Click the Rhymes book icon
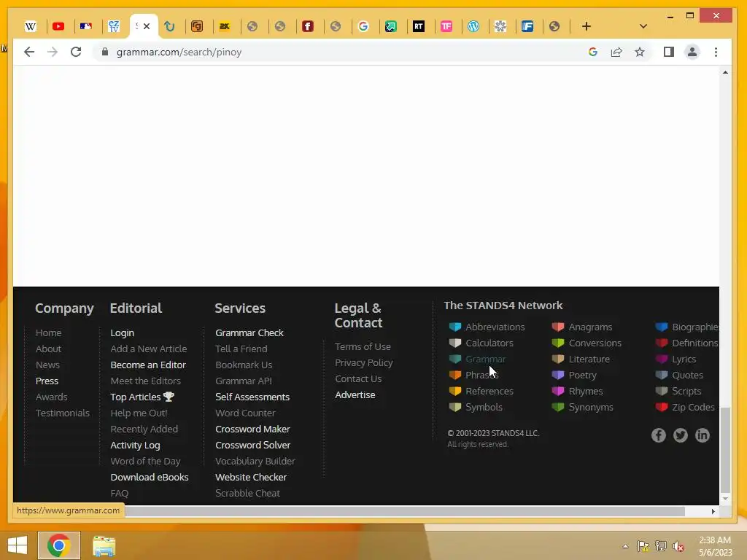Viewport: 747px width, 560px height. click(x=558, y=392)
